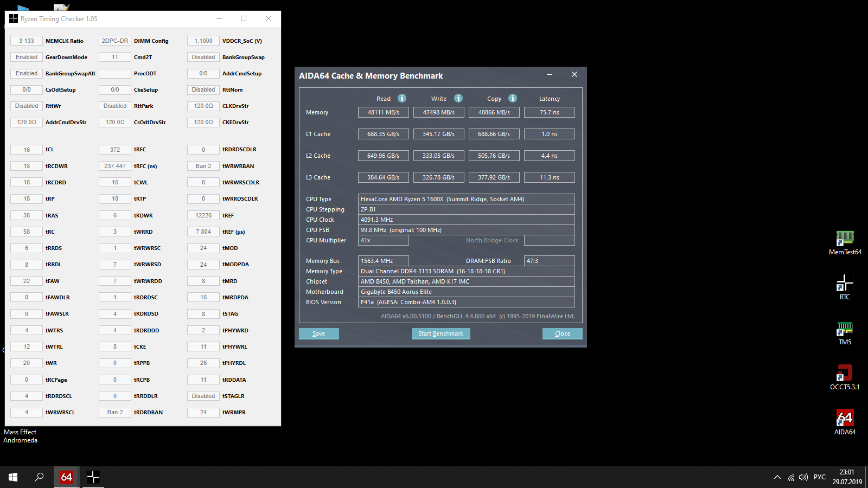Screen dimensions: 868x488
Task: Click the Ryzen Timing Checker title bar icon
Action: coord(14,18)
